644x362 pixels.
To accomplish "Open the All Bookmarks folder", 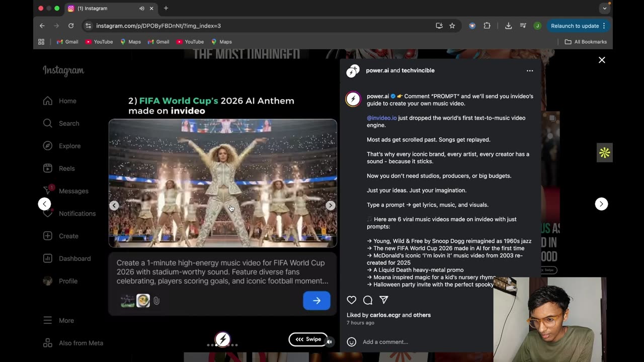I will [586, 42].
